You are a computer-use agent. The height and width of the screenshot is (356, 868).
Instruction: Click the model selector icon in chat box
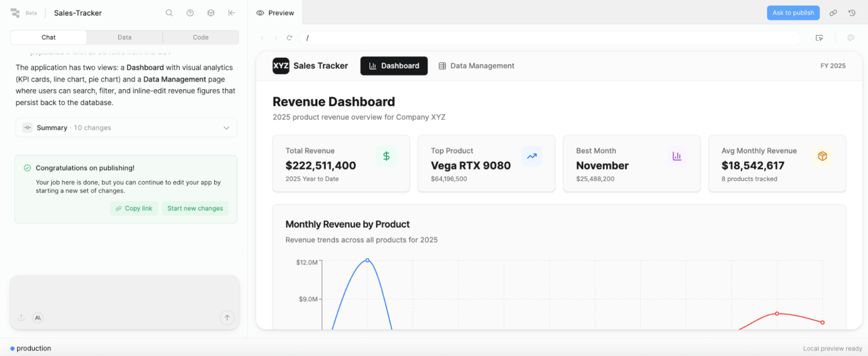38,317
